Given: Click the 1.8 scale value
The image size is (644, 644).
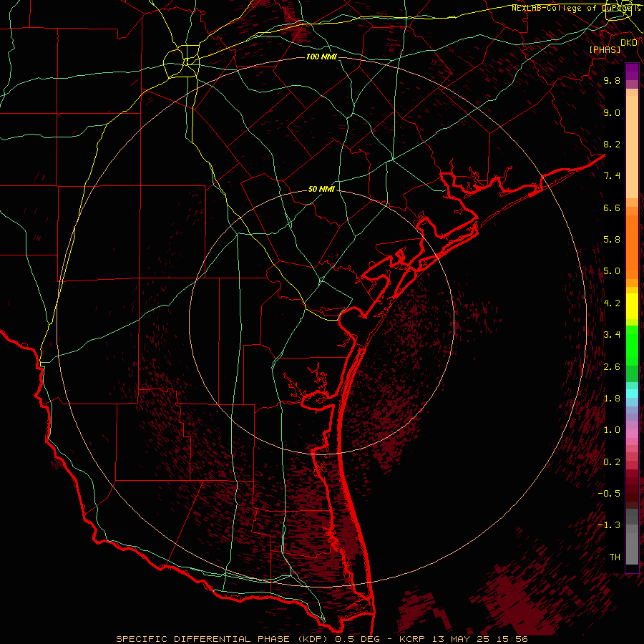Looking at the screenshot, I should coord(612,399).
